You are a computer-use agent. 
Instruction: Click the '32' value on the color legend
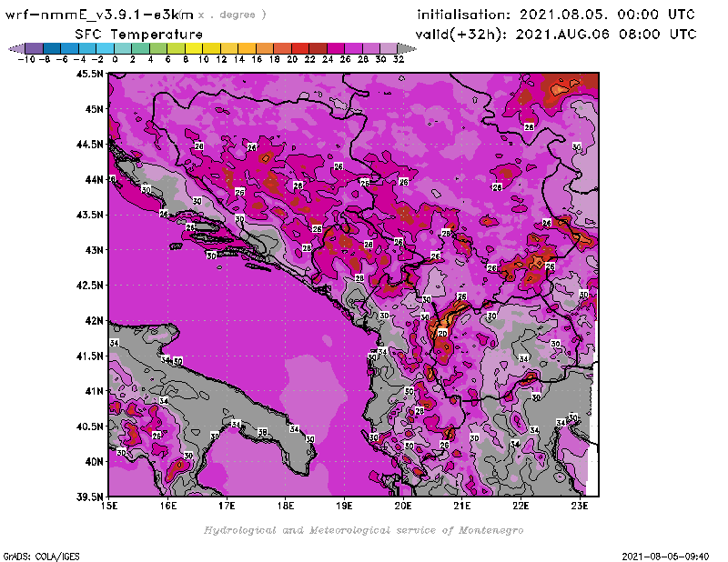pyautogui.click(x=399, y=60)
